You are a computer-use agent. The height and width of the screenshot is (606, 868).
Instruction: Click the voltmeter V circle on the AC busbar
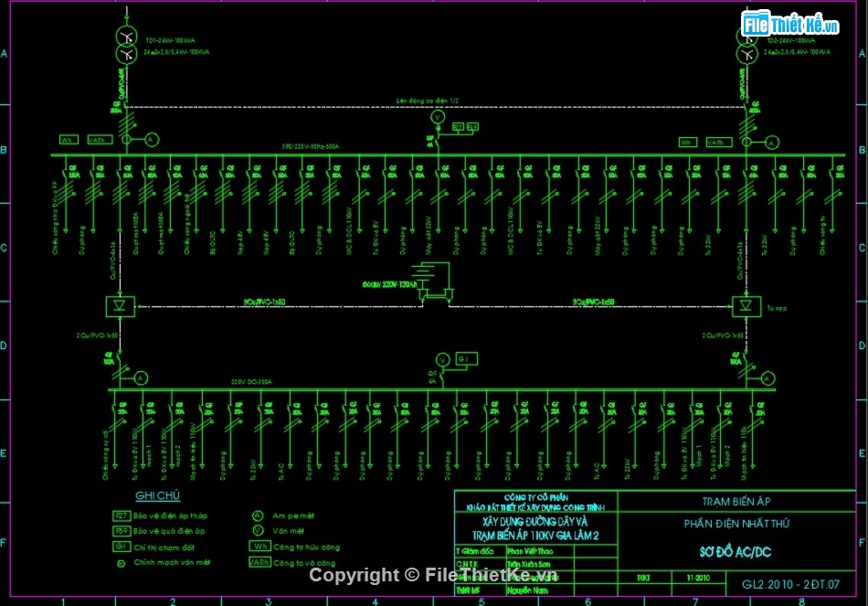pyautogui.click(x=438, y=119)
